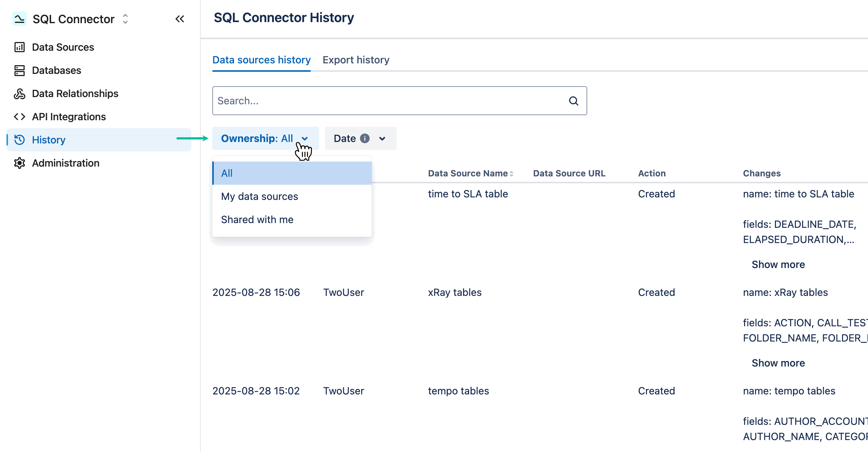The width and height of the screenshot is (868, 452).
Task: Select the All ownership option
Action: pyautogui.click(x=227, y=173)
